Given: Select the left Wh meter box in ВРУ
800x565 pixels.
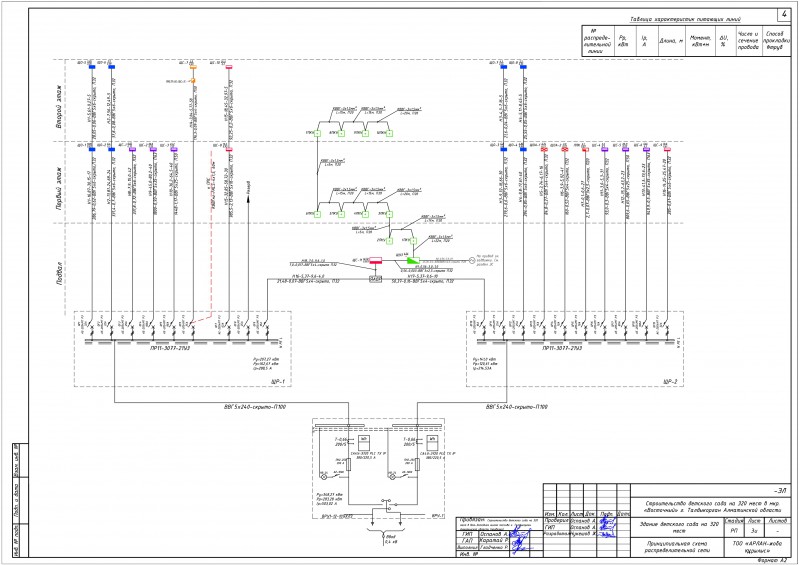Looking at the screenshot, I should tap(364, 442).
